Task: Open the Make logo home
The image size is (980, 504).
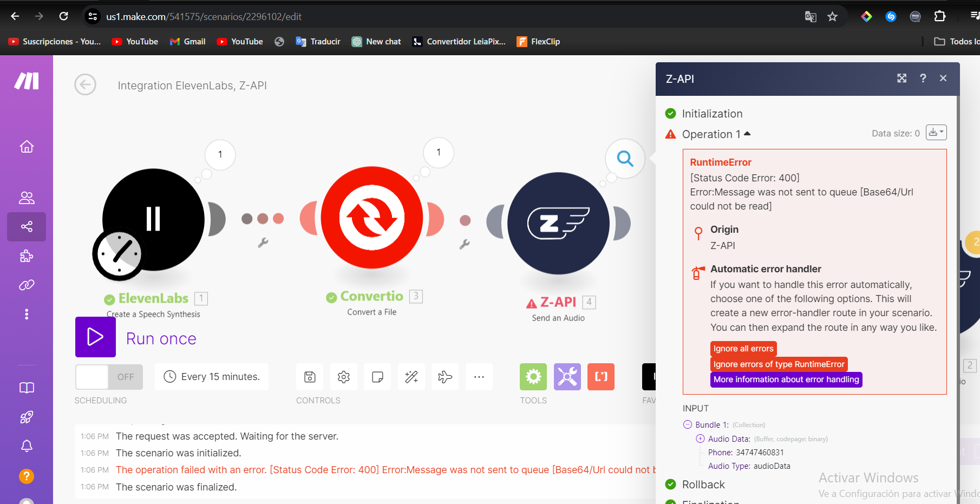Action: tap(27, 81)
